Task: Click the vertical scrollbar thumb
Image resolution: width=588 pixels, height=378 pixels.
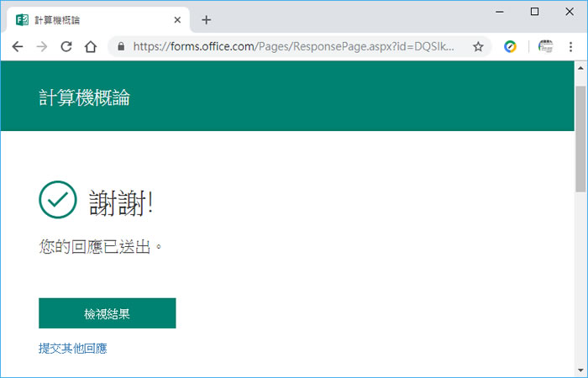Action: [580, 139]
